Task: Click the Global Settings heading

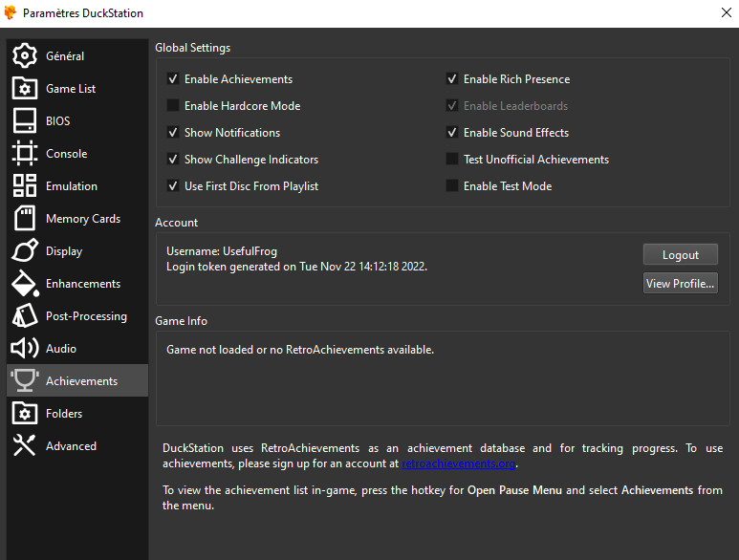Action: click(193, 48)
